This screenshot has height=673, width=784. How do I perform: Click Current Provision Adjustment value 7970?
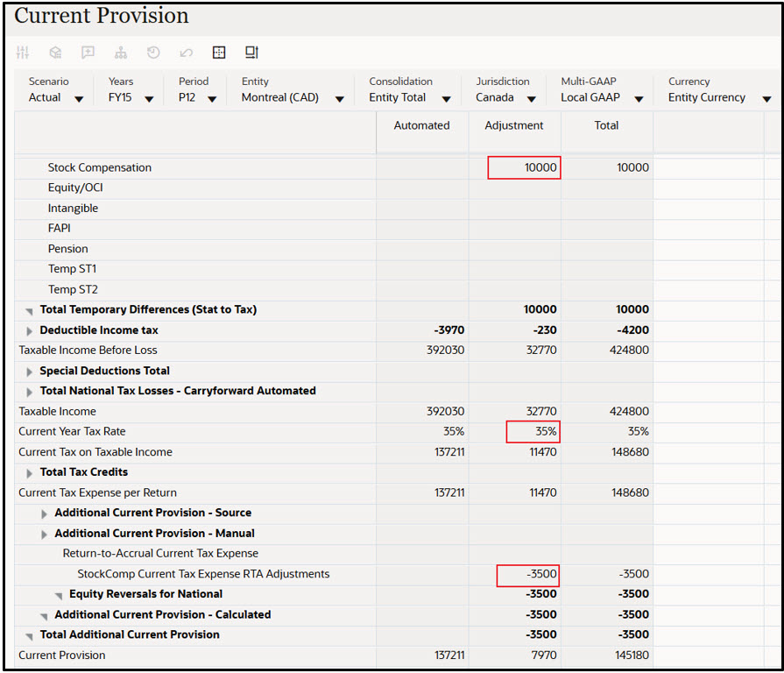click(543, 655)
